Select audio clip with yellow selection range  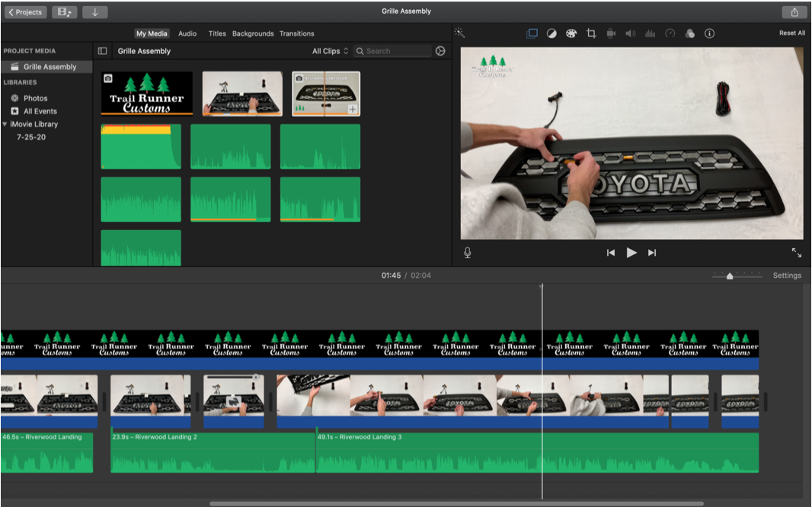pyautogui.click(x=141, y=146)
